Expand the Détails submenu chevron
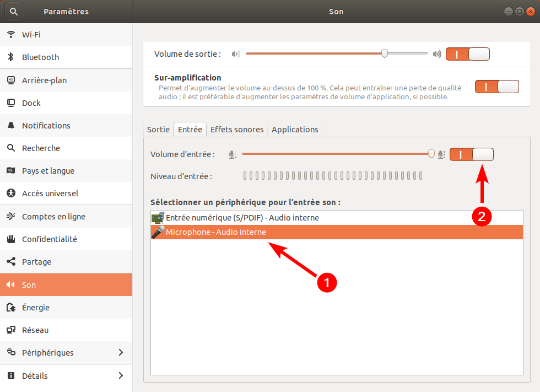The image size is (540, 392). click(121, 375)
